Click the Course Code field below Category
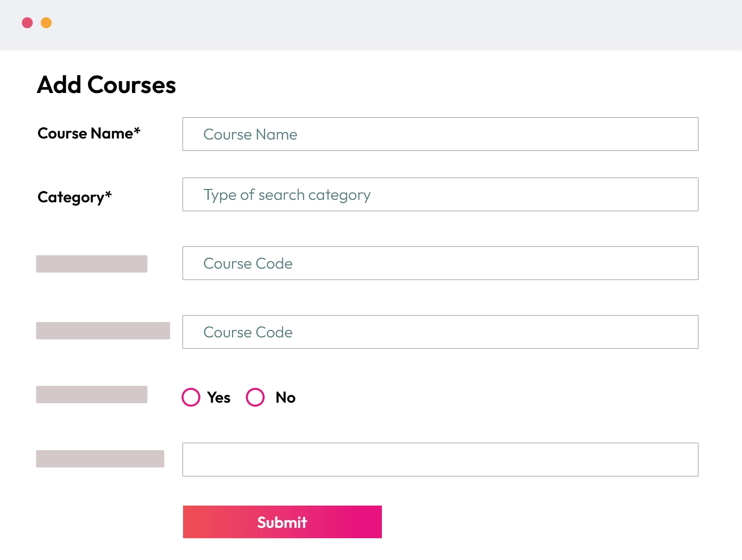 (x=440, y=263)
